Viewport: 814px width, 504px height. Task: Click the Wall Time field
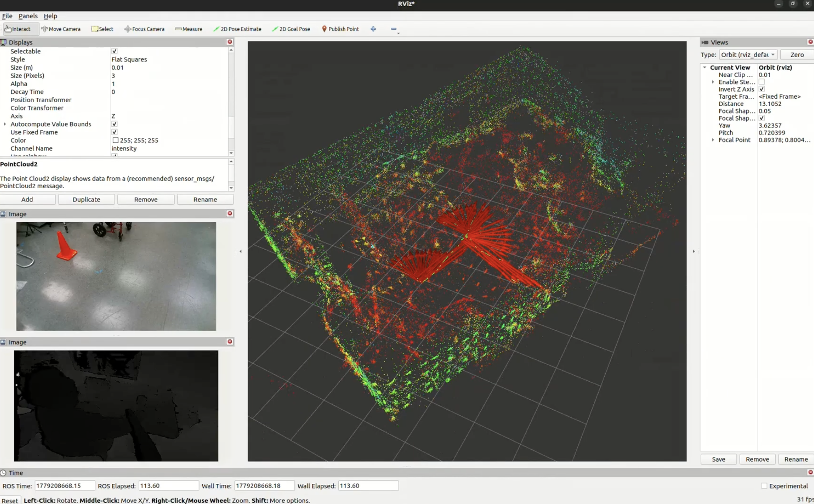265,486
